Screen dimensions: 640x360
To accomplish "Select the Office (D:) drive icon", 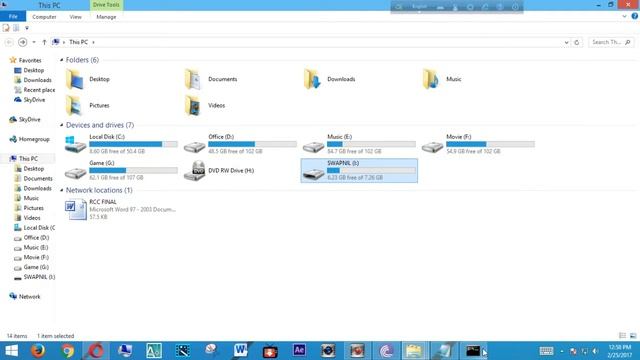I will pyautogui.click(x=194, y=146).
